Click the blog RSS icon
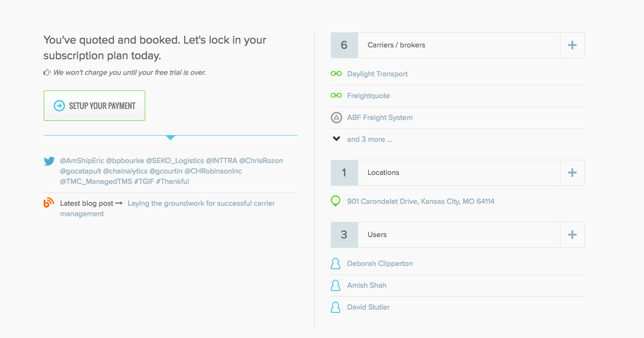The height and width of the screenshot is (338, 644). (x=49, y=203)
